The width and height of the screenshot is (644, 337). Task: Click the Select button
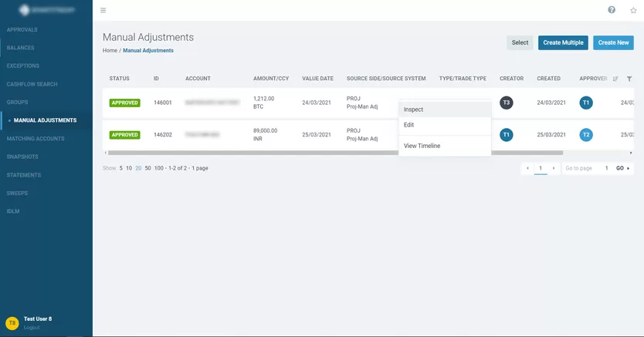coord(520,42)
